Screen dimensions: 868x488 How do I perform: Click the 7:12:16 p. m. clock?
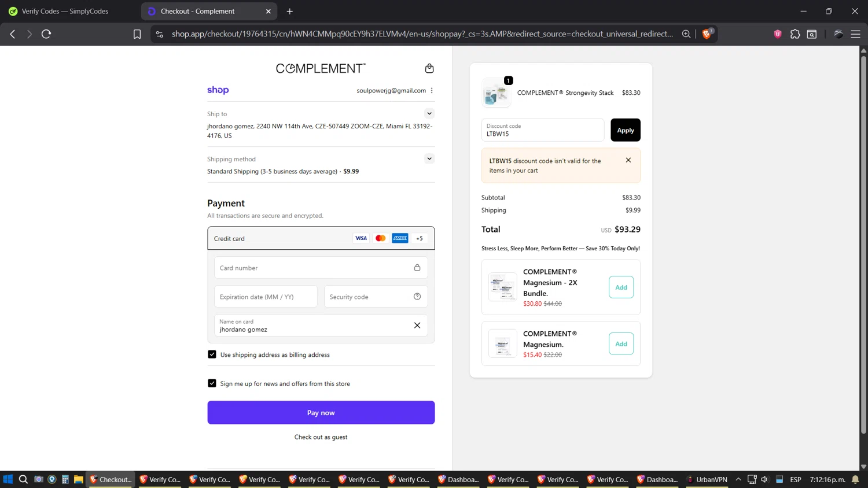coord(827,479)
